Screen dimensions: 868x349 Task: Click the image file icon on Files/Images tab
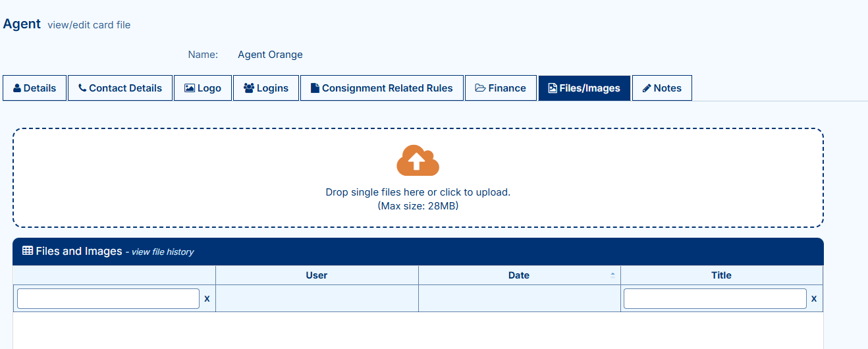point(553,88)
